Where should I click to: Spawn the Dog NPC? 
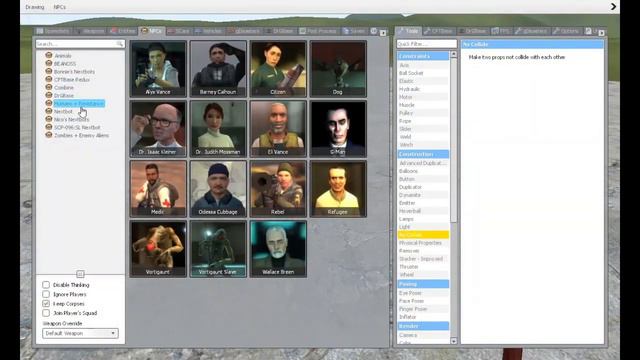click(x=338, y=69)
